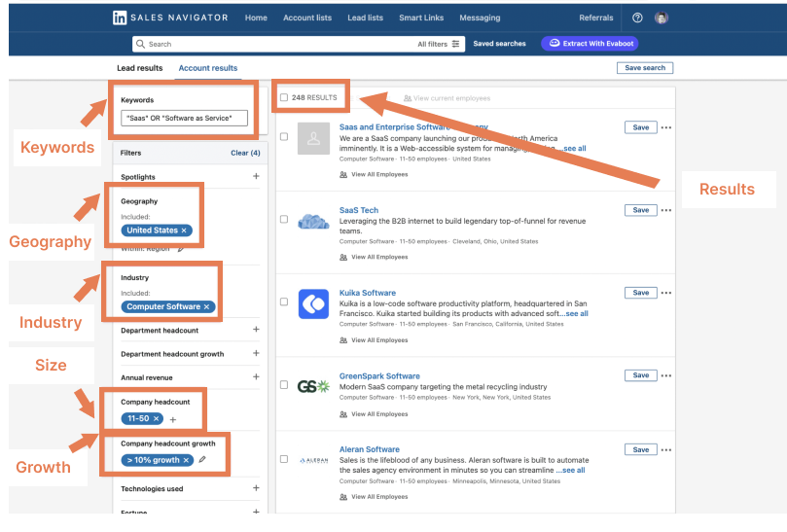
Task: Open more options for Saas and Enterprise Software
Action: [666, 127]
